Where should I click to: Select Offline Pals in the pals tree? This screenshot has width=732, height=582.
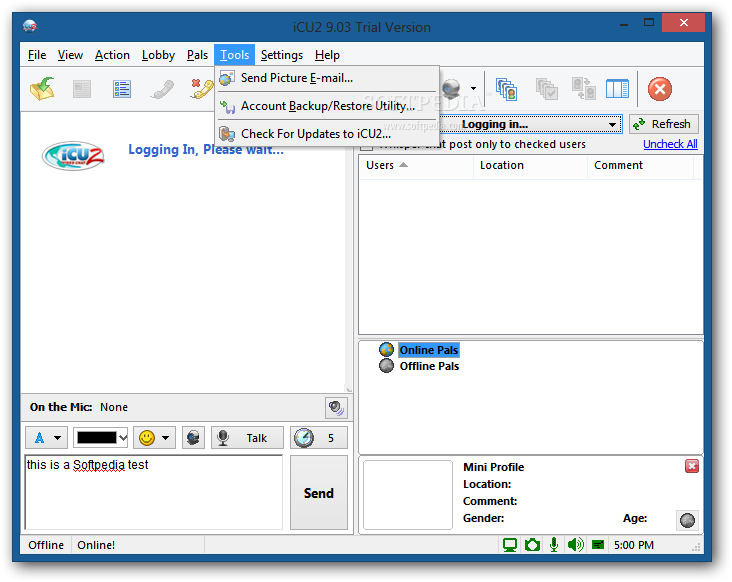[x=429, y=366]
